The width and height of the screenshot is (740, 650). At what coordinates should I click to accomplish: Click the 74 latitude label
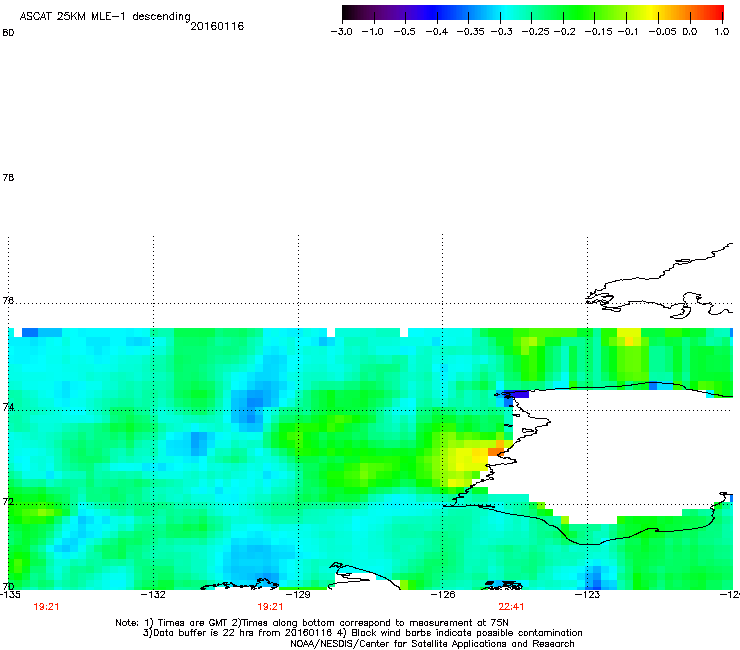pyautogui.click(x=8, y=407)
